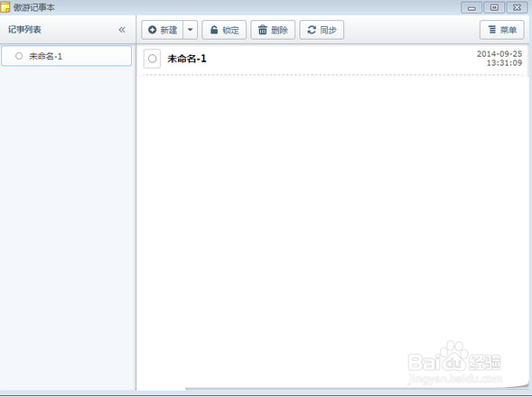This screenshot has height=398, width=532.
Task: Open the 新建 dropdown arrow
Action: 191,30
